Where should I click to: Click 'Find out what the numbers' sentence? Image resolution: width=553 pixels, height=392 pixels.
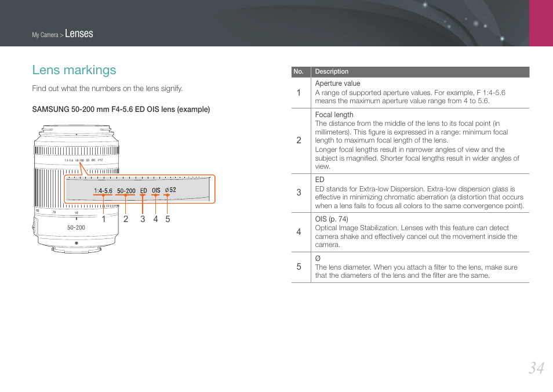tap(107, 88)
